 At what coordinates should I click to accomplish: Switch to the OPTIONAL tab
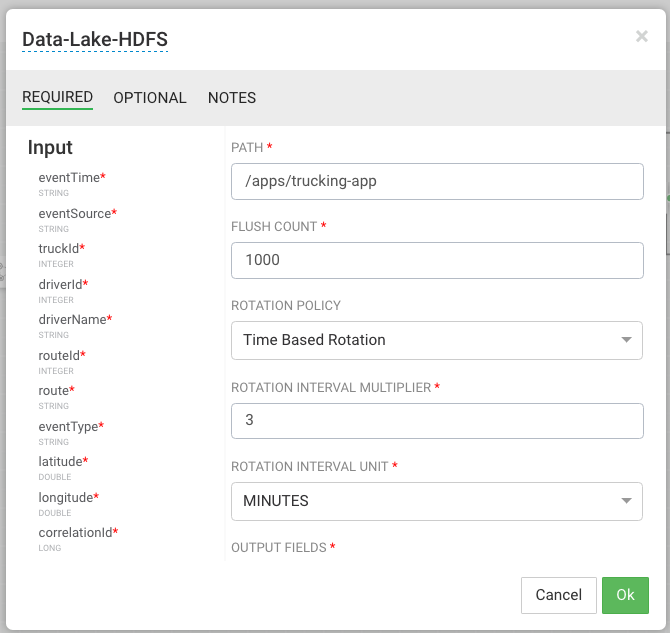click(150, 98)
